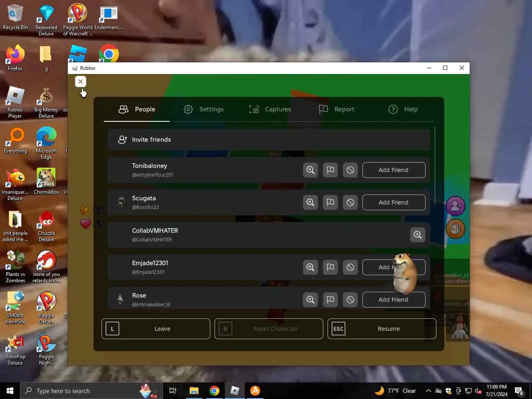Close the Roblox in-game menu
This screenshot has width=532, height=399.
[x=81, y=81]
